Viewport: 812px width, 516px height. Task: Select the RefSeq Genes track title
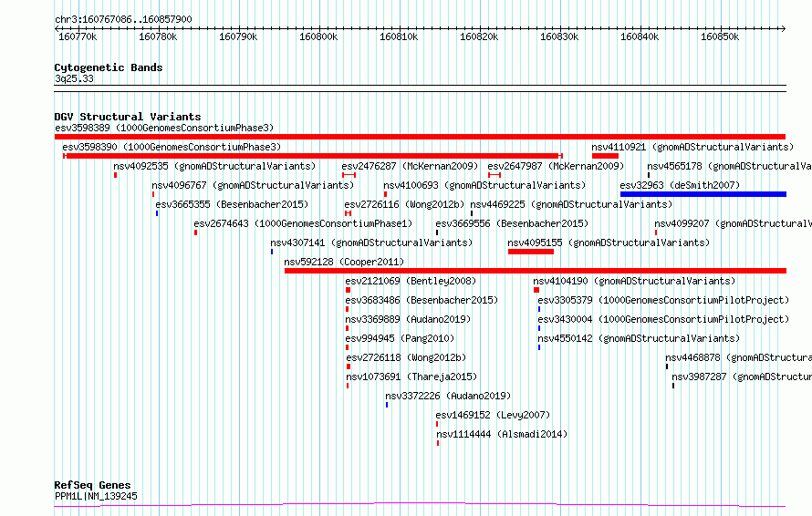(x=92, y=485)
